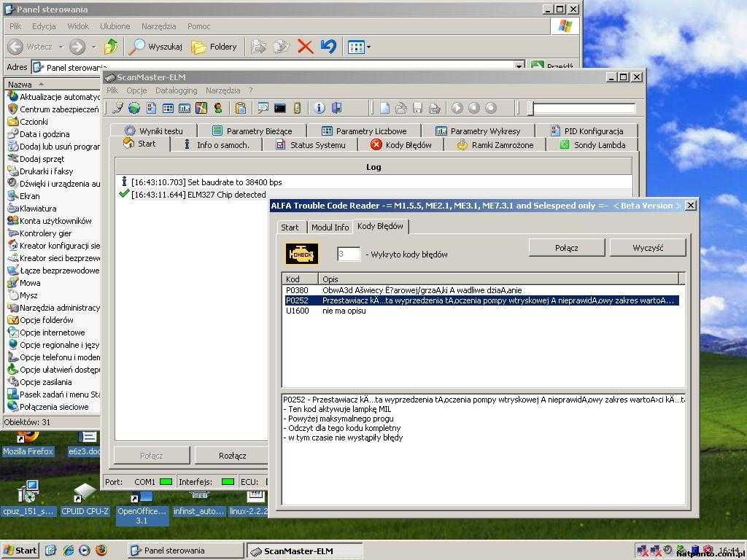Click the grey play button in ScanMaster toolbar

457,108
